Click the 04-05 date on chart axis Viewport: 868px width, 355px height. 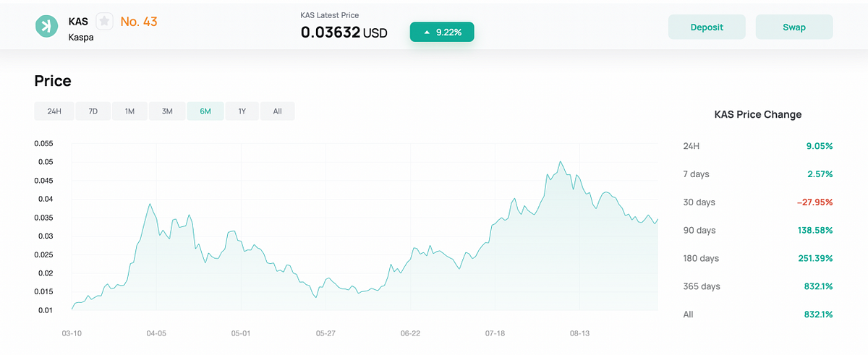tap(156, 333)
